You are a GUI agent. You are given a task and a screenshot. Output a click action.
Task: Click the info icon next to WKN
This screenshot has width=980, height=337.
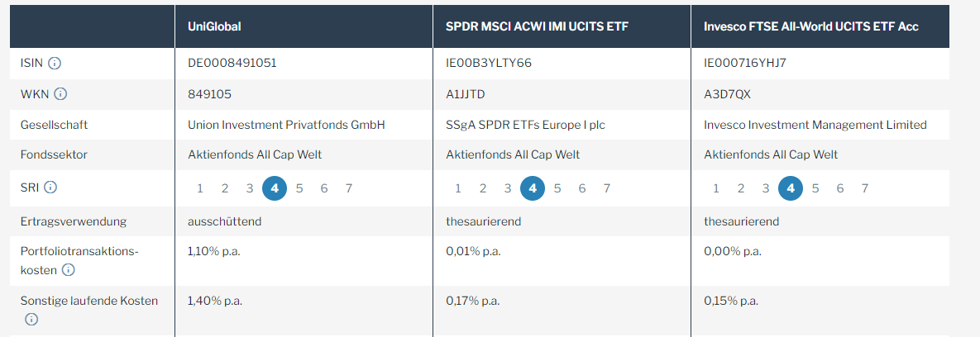pos(60,94)
